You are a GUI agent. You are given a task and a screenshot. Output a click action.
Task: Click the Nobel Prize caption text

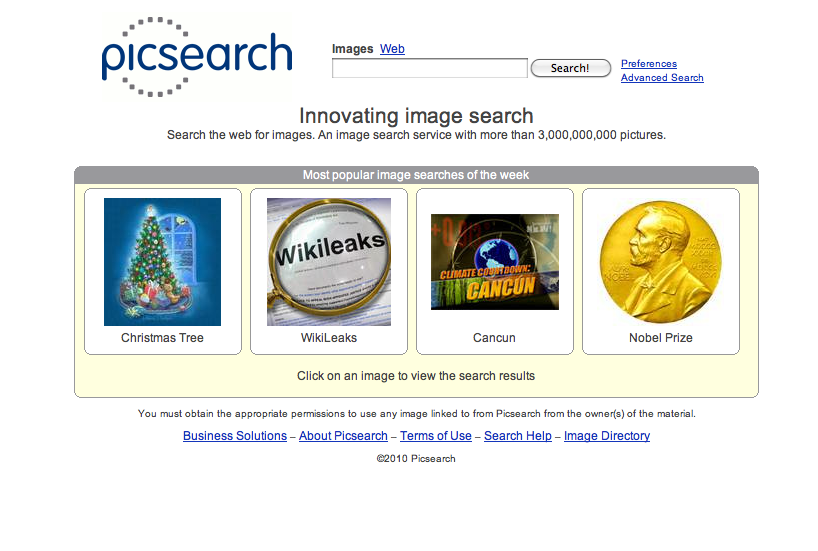point(660,338)
